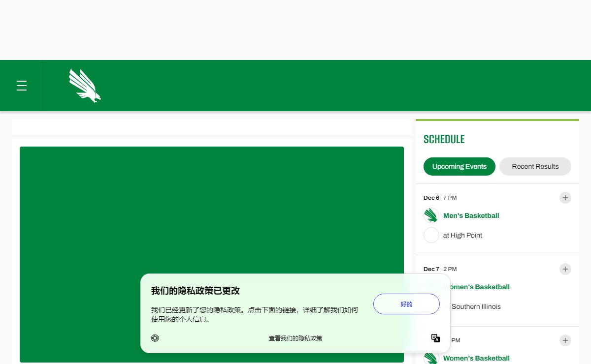Image resolution: width=591 pixels, height=364 pixels.
Task: Click the translate icon in privacy popup
Action: pos(435,338)
